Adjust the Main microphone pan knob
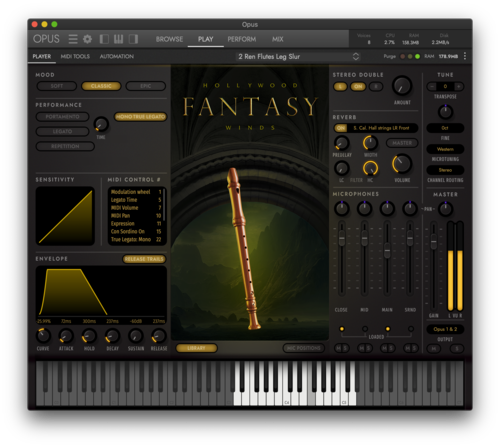Image resolution: width=500 pixels, height=447 pixels. [x=387, y=208]
